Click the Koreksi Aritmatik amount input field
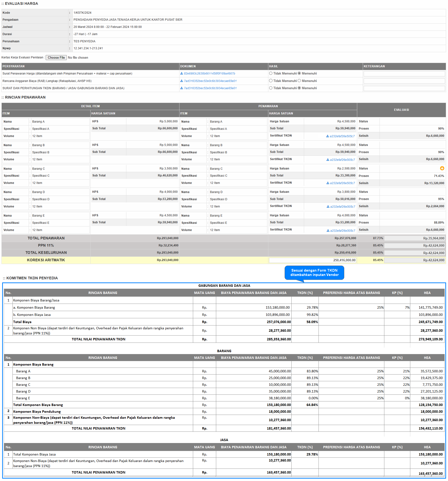 click(312, 260)
